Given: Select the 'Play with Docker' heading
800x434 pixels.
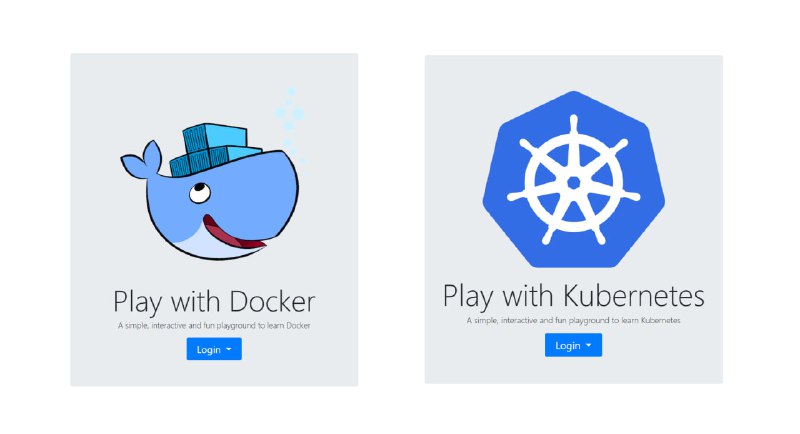Looking at the screenshot, I should (x=214, y=301).
